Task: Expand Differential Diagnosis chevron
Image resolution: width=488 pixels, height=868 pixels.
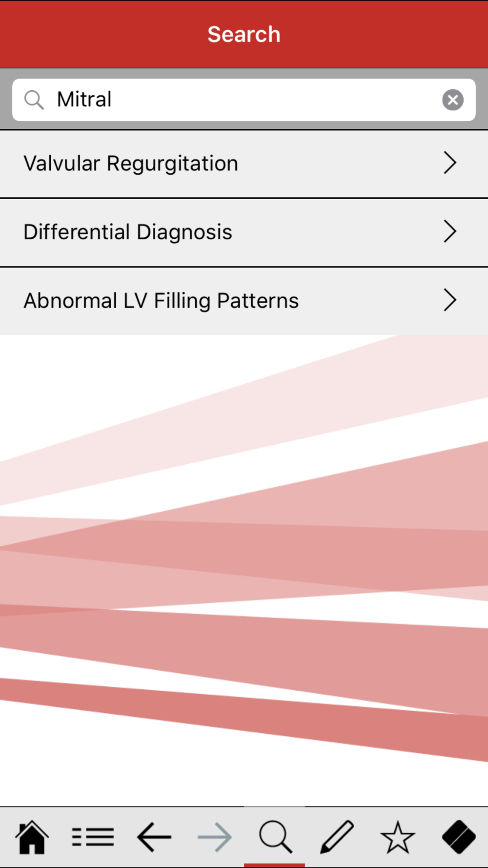Action: 450,231
